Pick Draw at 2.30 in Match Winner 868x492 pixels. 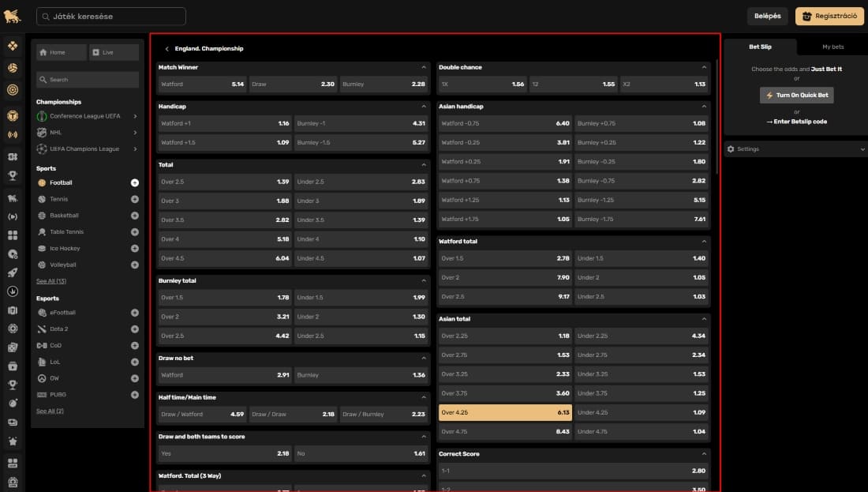[293, 85]
